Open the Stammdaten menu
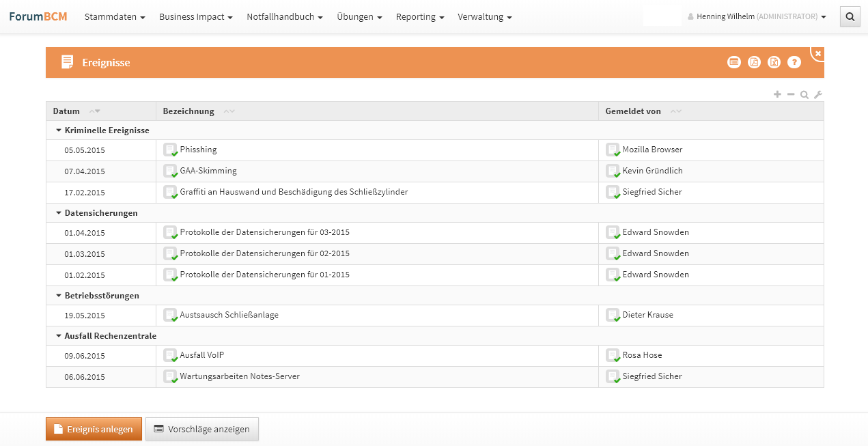868x446 pixels. click(115, 16)
